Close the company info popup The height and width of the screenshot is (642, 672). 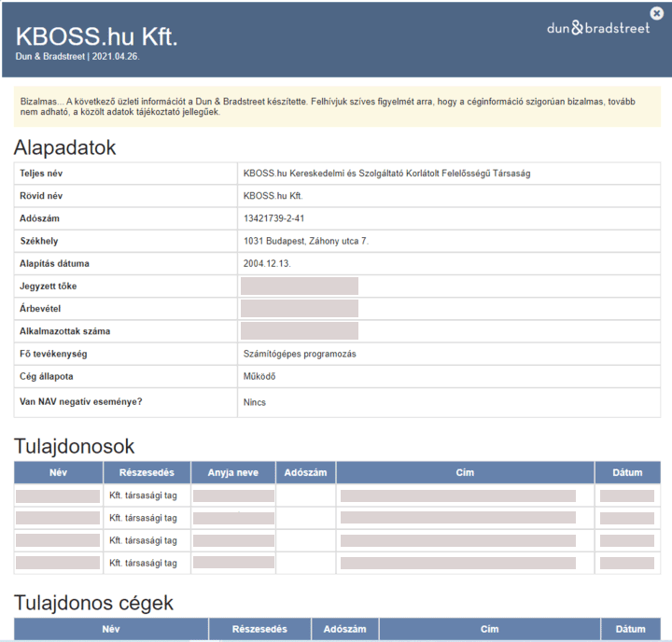(656, 13)
